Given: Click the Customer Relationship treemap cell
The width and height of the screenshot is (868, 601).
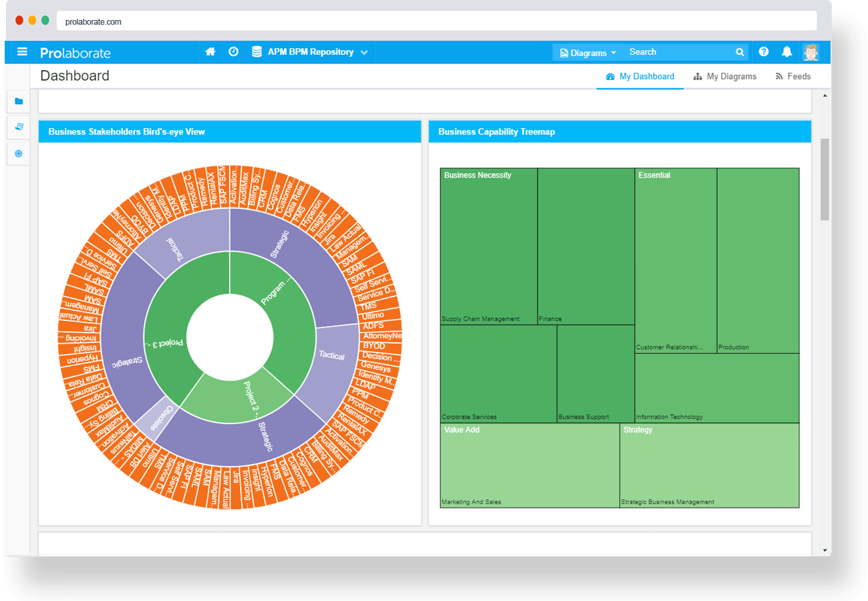Looking at the screenshot, I should pos(676,260).
